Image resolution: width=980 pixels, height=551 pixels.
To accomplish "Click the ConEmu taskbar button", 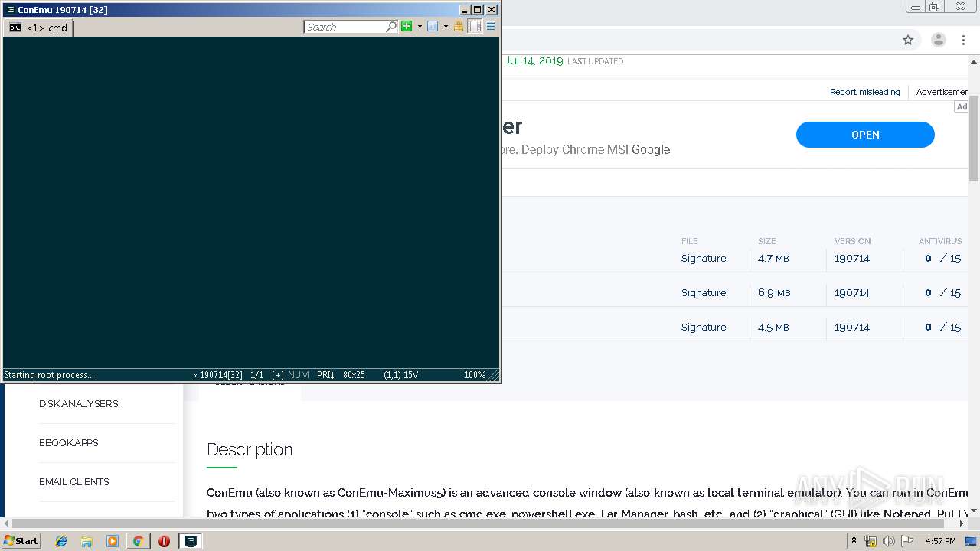I will [190, 541].
